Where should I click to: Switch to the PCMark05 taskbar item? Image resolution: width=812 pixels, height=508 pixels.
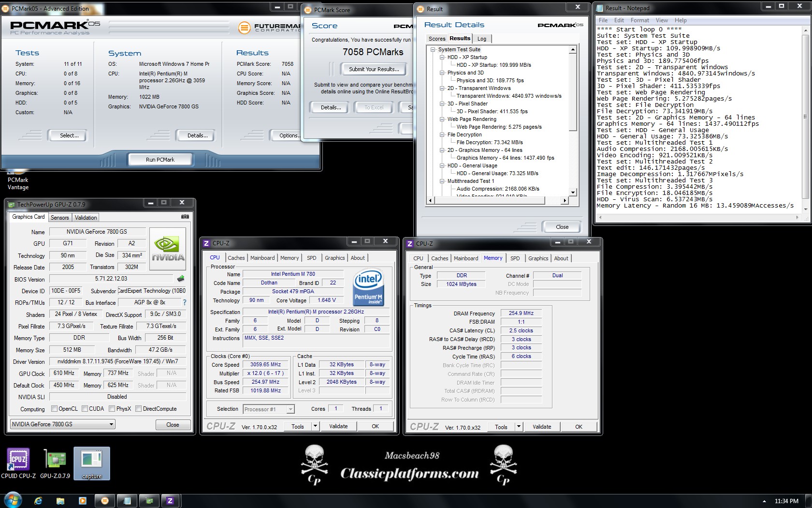[x=105, y=501]
